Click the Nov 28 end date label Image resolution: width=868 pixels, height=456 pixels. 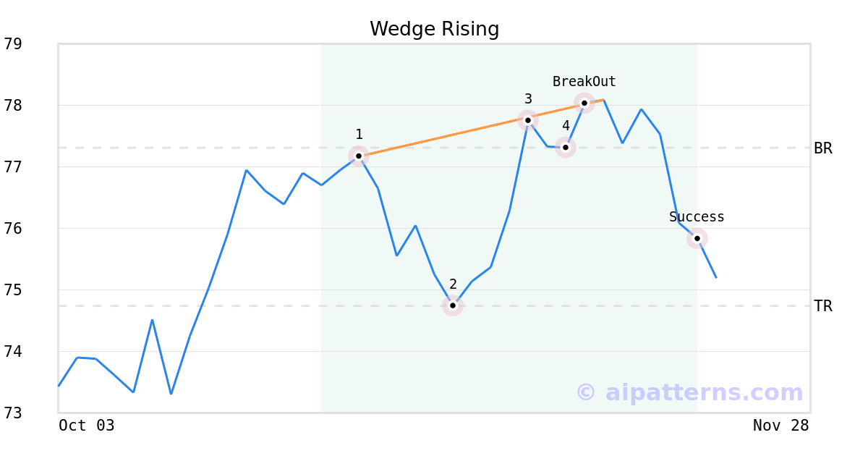coord(780,426)
